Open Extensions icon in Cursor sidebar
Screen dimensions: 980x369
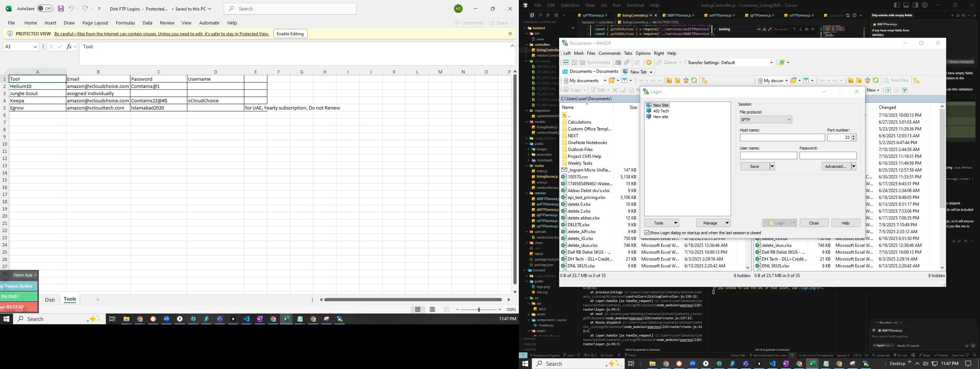pyautogui.click(x=556, y=15)
